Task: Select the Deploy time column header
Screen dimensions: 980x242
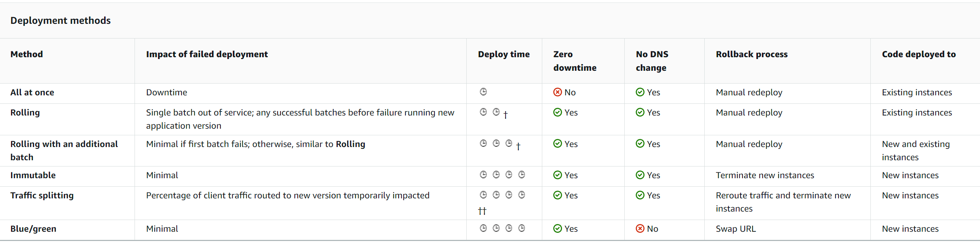Action: tap(504, 54)
